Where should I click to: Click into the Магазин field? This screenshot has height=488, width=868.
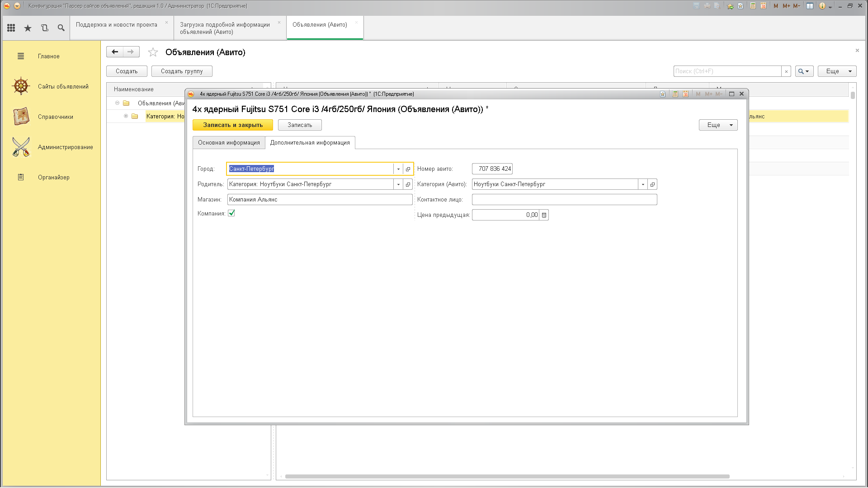(x=320, y=200)
